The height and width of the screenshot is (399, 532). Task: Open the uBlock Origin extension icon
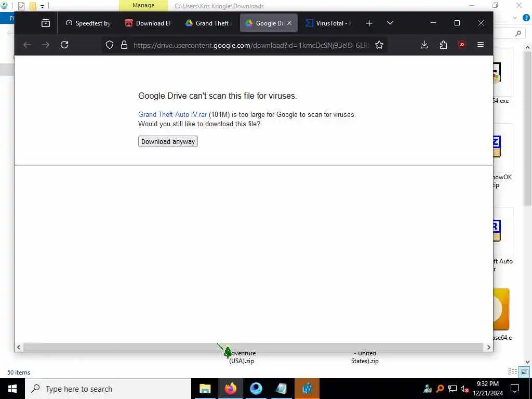click(x=462, y=45)
